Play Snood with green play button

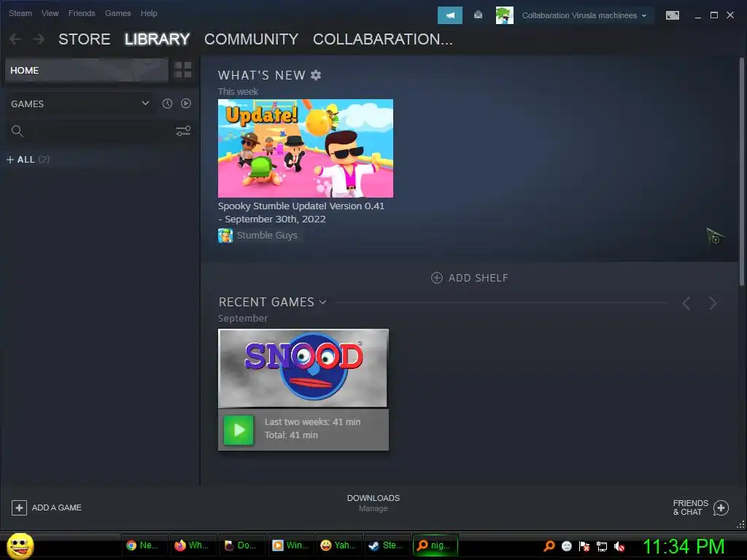(239, 430)
